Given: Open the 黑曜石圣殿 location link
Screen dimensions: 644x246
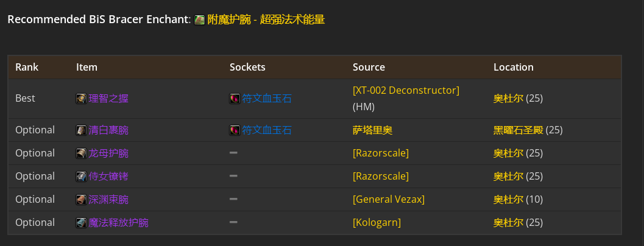Looking at the screenshot, I should click(518, 130).
